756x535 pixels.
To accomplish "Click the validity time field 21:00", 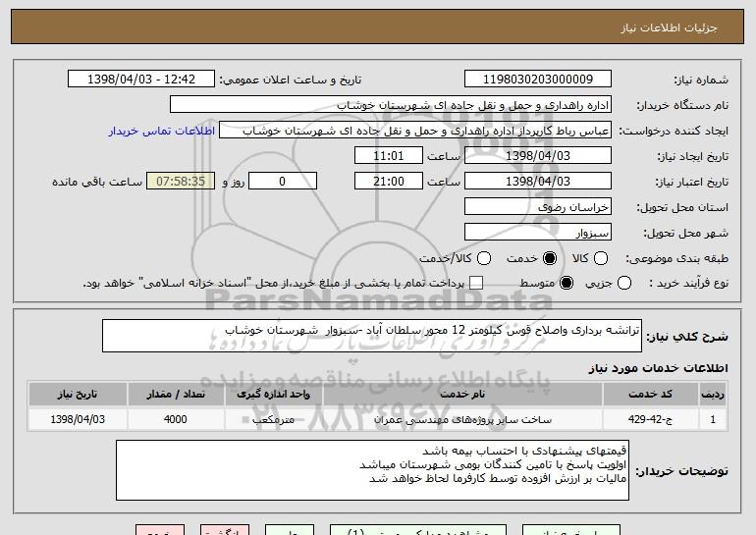I will (389, 182).
